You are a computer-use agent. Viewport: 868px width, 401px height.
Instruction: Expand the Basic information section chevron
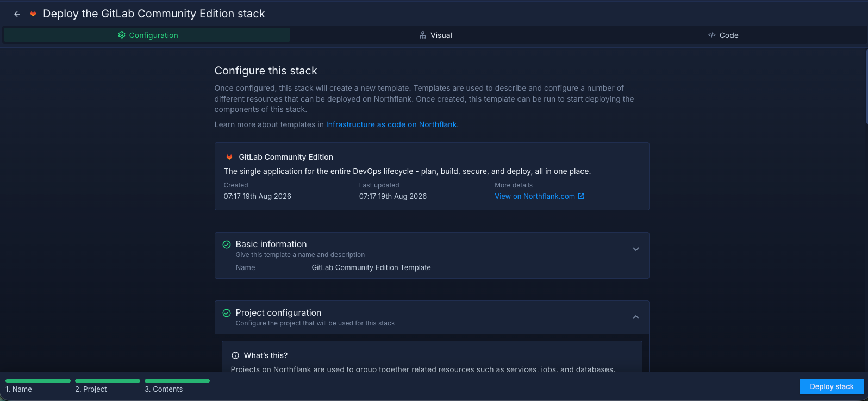(636, 249)
